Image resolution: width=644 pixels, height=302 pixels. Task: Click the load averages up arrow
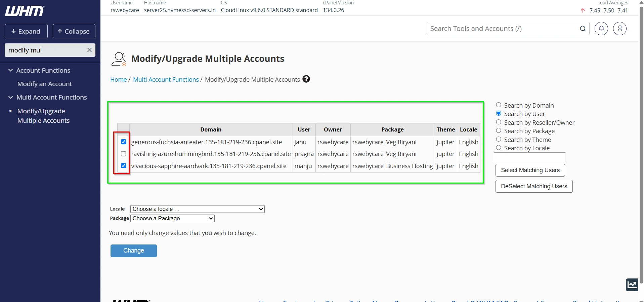point(583,10)
